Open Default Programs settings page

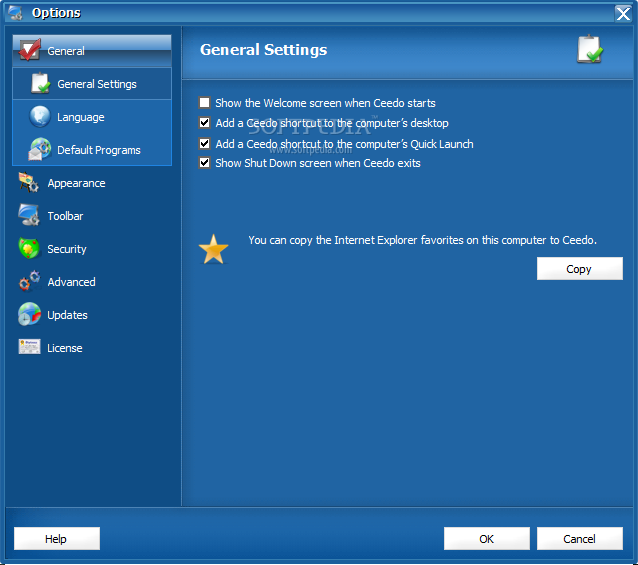tap(92, 150)
